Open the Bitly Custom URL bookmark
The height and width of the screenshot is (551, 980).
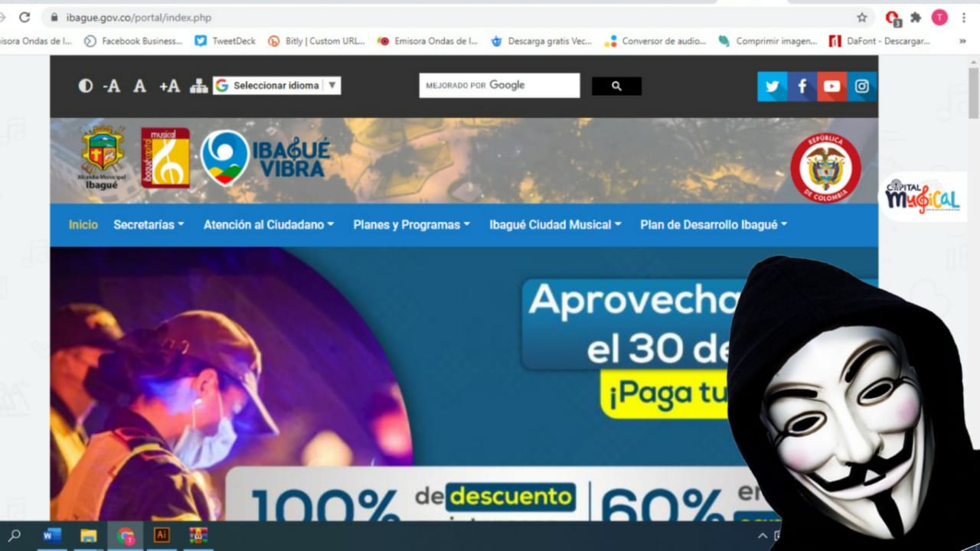coord(316,41)
